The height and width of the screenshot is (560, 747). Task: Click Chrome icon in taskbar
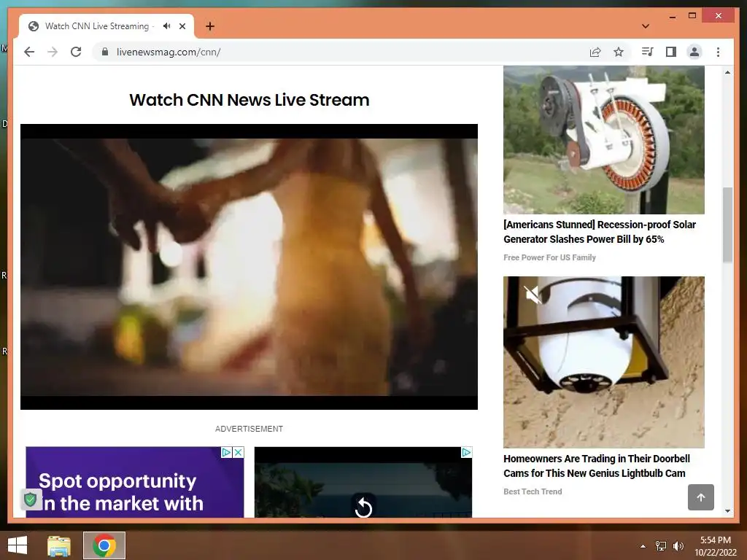104,545
